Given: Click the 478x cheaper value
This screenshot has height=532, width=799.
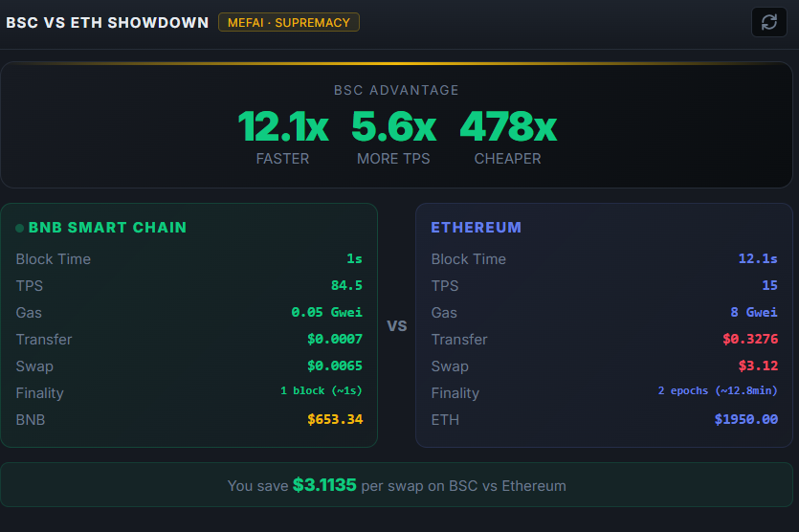Looking at the screenshot, I should (508, 127).
